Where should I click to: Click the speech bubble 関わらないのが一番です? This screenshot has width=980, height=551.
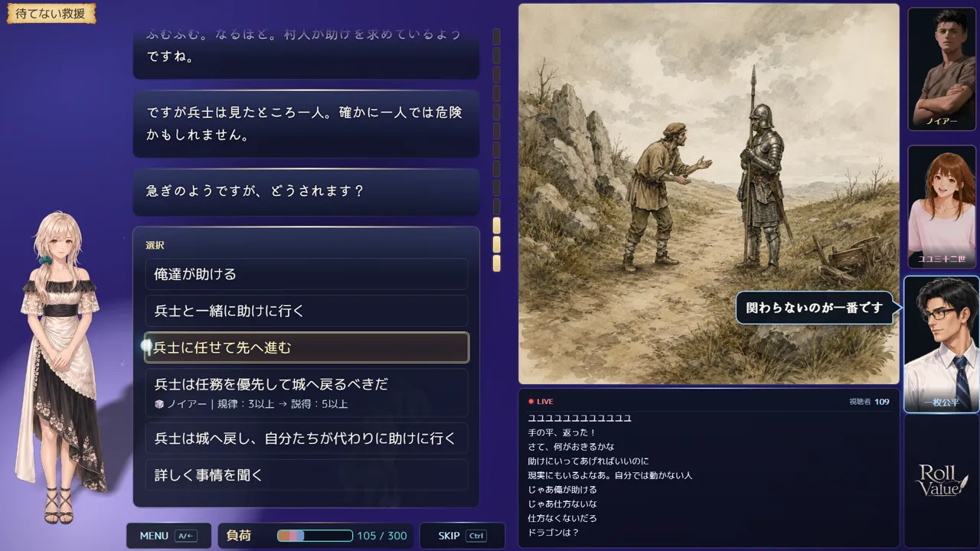click(x=815, y=308)
